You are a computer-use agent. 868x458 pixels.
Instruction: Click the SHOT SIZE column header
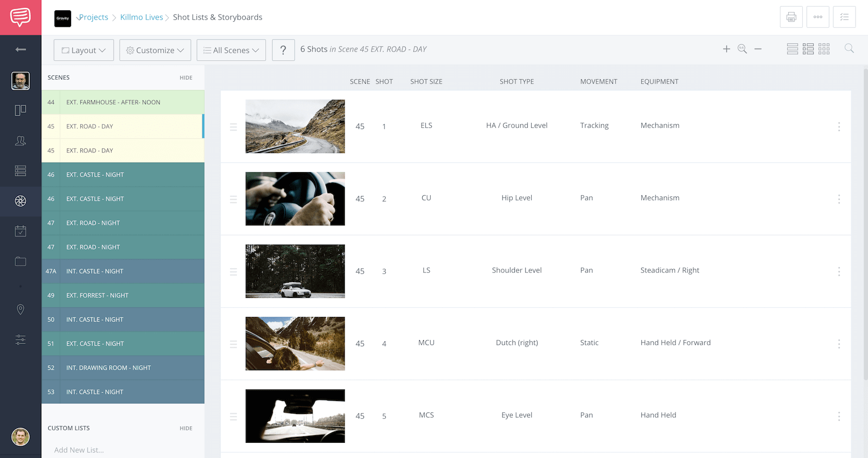pos(426,81)
